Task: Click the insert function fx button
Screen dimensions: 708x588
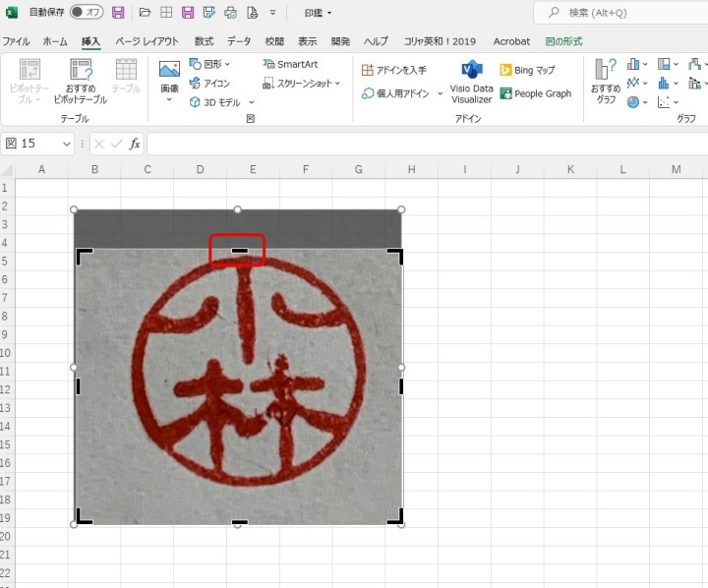Action: 134,145
